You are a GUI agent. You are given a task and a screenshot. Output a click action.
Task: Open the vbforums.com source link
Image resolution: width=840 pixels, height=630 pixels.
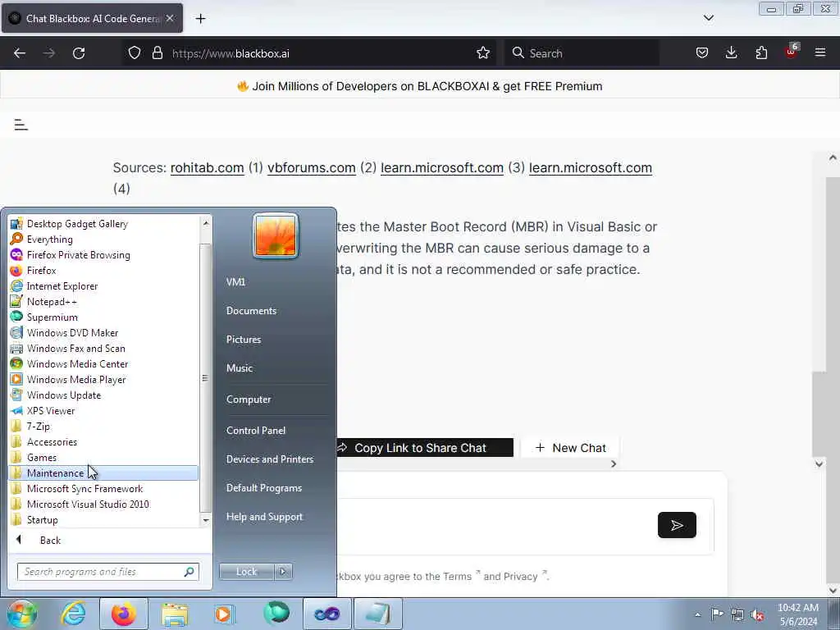[x=312, y=167]
